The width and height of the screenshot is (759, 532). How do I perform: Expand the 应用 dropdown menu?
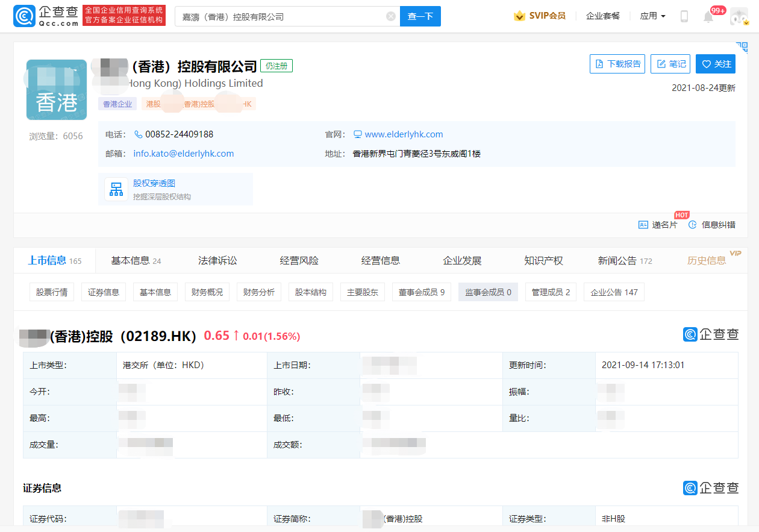[x=652, y=16]
